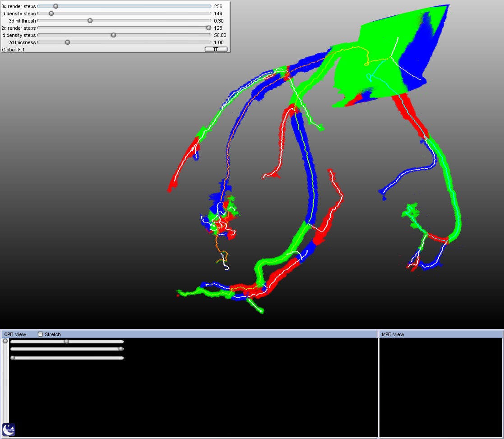Click the MPR View panel title
Viewport: 504px width, 439px height.
393,334
